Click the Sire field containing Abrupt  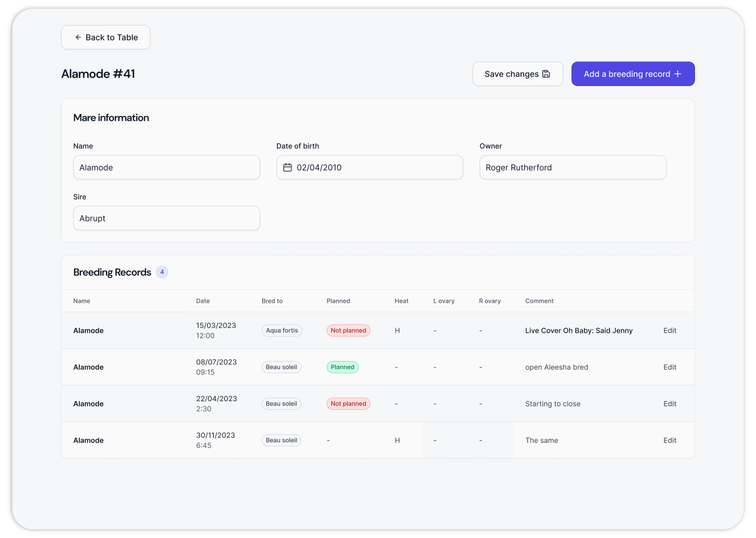(166, 218)
